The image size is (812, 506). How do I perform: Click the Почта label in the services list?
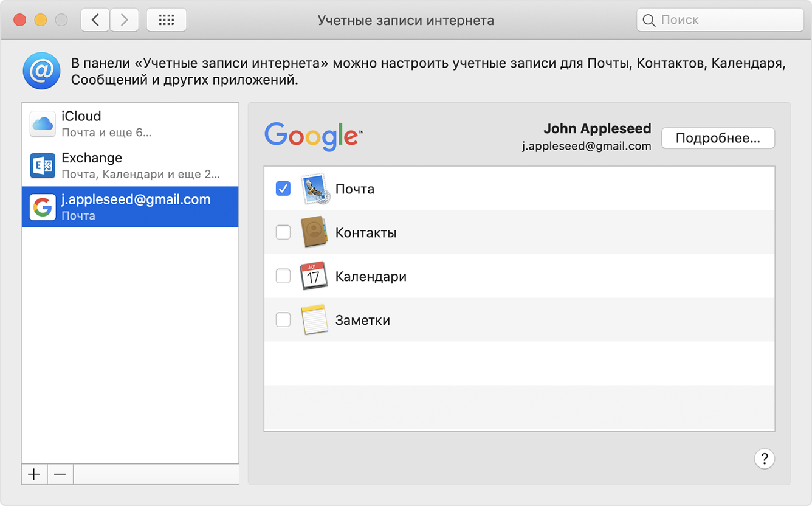click(355, 189)
